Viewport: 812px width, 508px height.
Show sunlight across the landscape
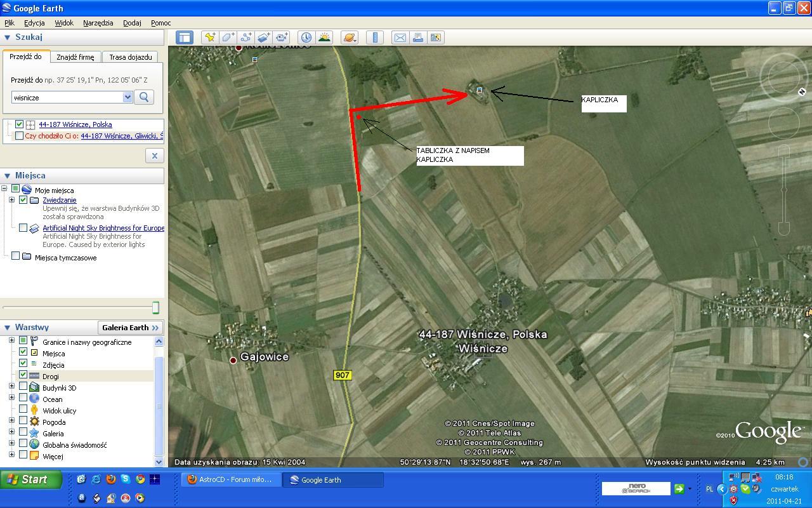(324, 37)
